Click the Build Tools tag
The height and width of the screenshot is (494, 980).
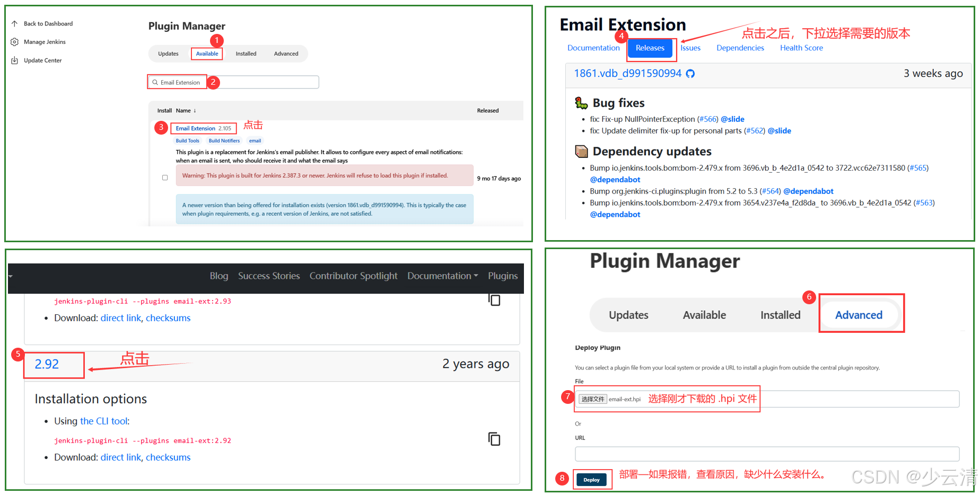(188, 141)
